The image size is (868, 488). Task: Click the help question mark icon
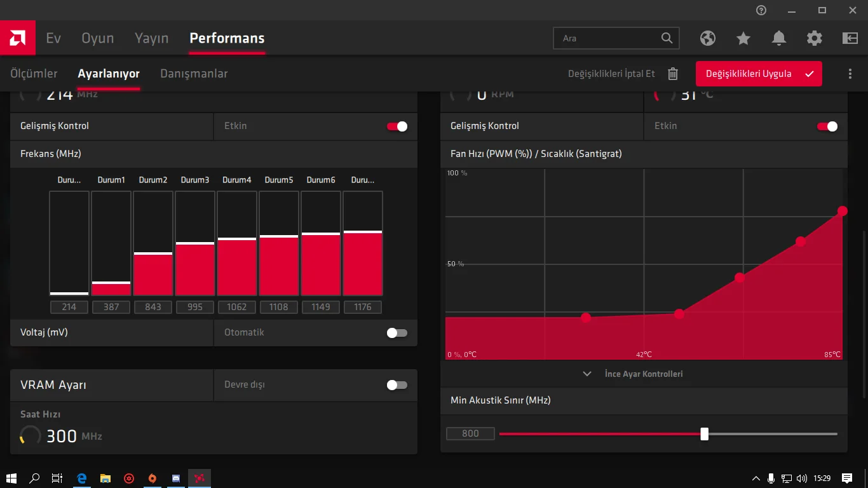coord(761,10)
